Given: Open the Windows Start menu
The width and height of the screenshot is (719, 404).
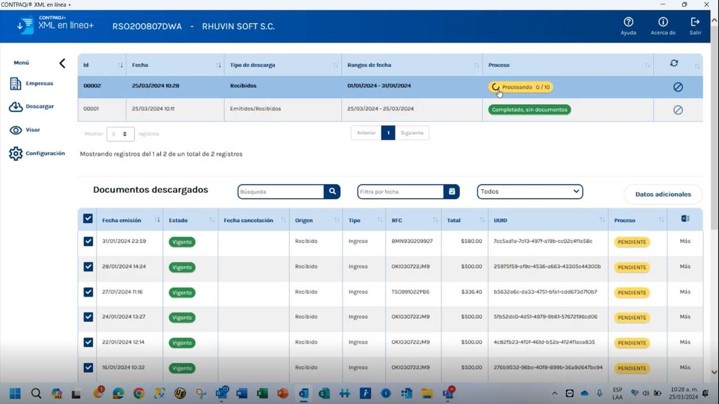Looking at the screenshot, I should point(15,393).
